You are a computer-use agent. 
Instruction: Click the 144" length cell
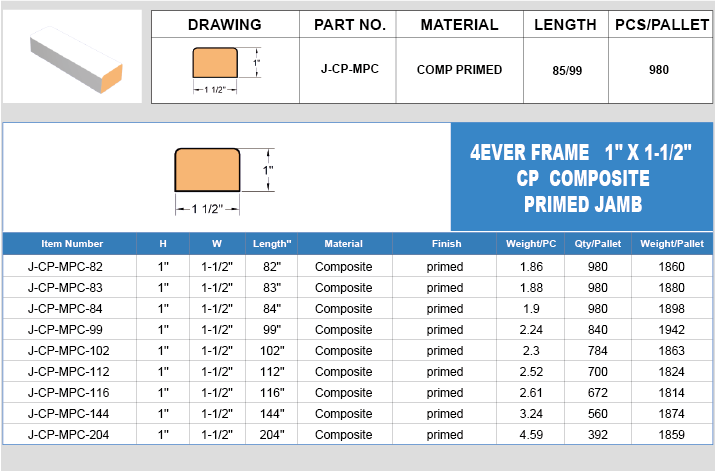272,414
